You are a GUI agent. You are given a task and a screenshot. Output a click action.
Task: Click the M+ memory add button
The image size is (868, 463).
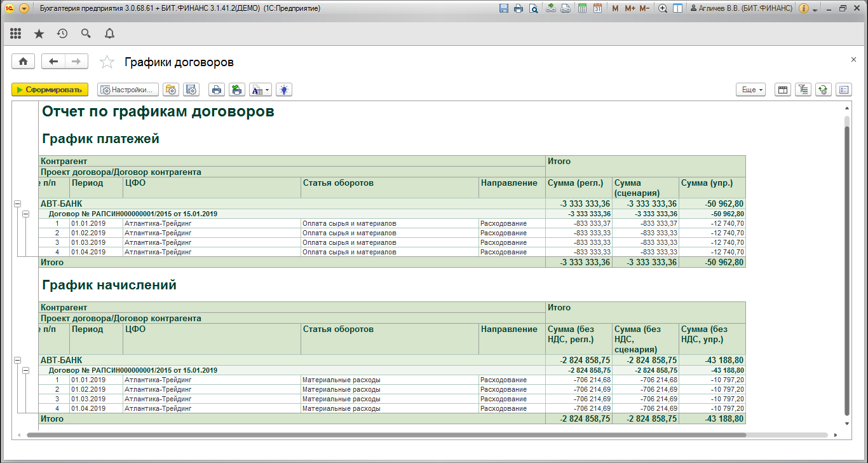tap(630, 8)
